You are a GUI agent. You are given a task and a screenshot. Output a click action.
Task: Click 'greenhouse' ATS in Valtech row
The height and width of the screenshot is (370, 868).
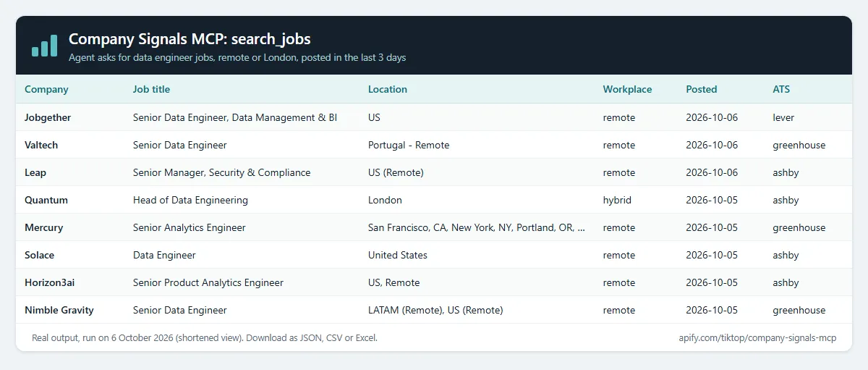click(x=799, y=145)
